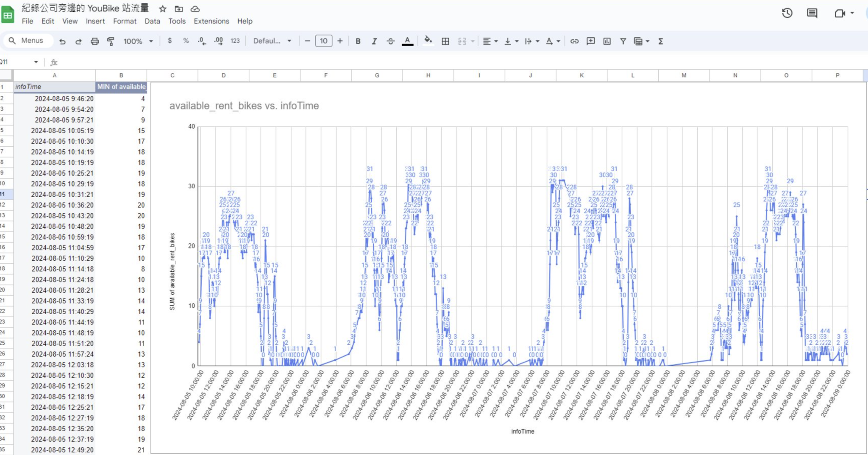Select column B header
The height and width of the screenshot is (455, 868).
[x=121, y=75]
